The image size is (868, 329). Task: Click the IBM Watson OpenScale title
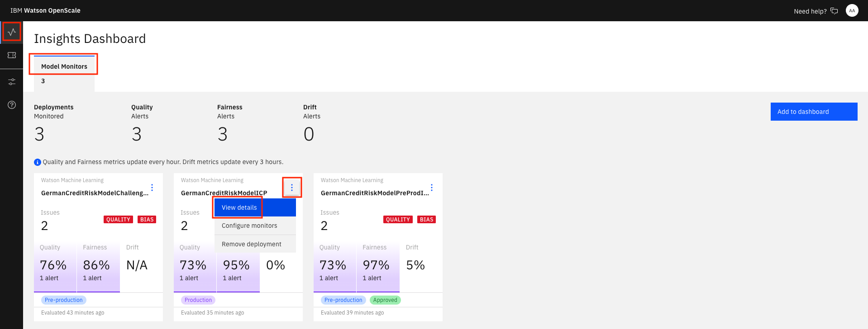(45, 10)
